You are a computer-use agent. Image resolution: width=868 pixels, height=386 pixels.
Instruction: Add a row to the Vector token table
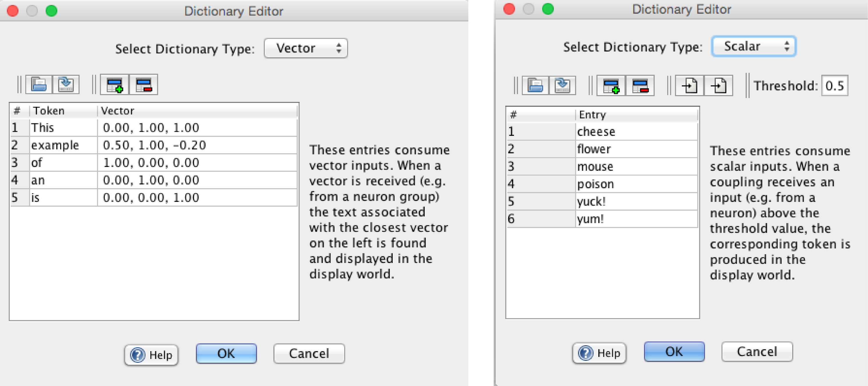coord(115,85)
